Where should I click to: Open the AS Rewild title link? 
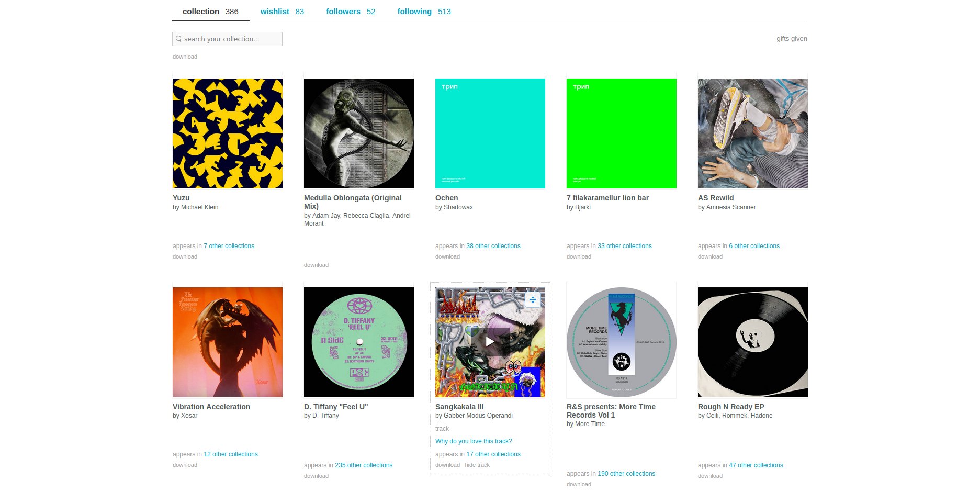(x=716, y=198)
